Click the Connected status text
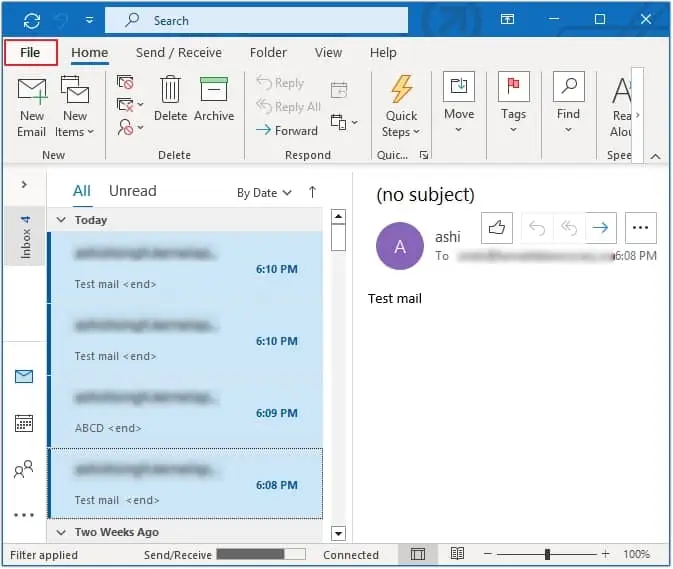The image size is (673, 569). 351,555
